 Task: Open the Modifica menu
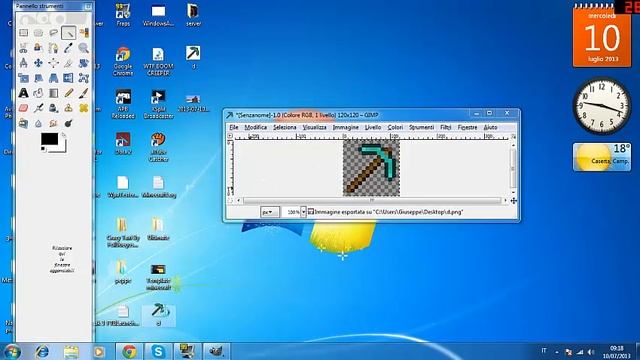point(256,127)
